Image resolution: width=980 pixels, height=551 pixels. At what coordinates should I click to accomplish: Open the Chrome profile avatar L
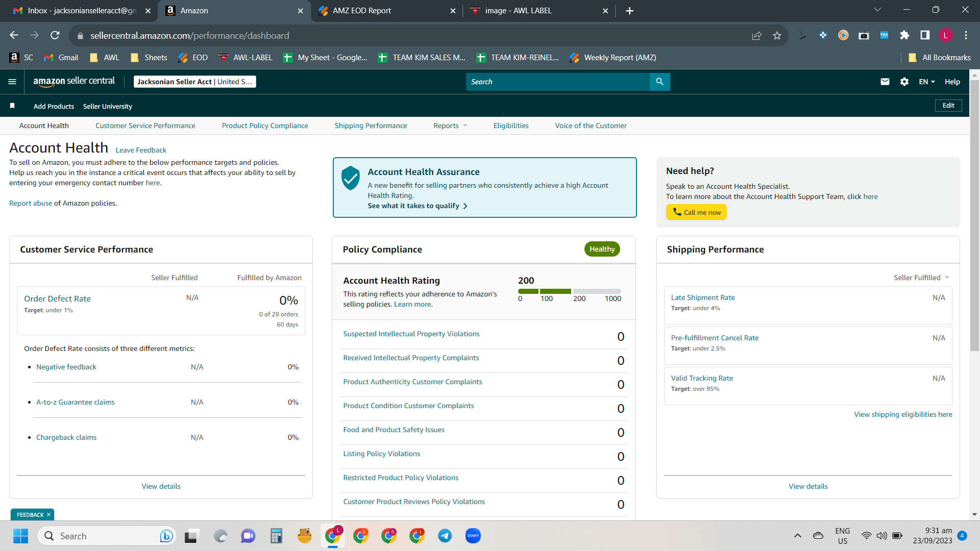(x=945, y=35)
